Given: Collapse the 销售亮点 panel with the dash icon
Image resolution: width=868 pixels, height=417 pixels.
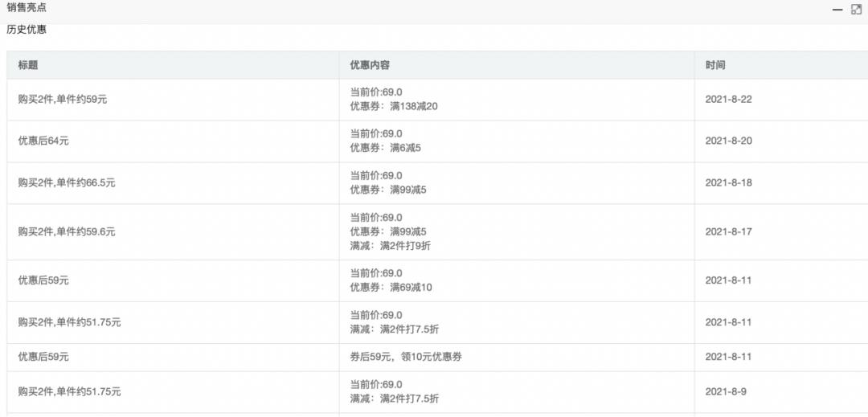Looking at the screenshot, I should pyautogui.click(x=837, y=10).
